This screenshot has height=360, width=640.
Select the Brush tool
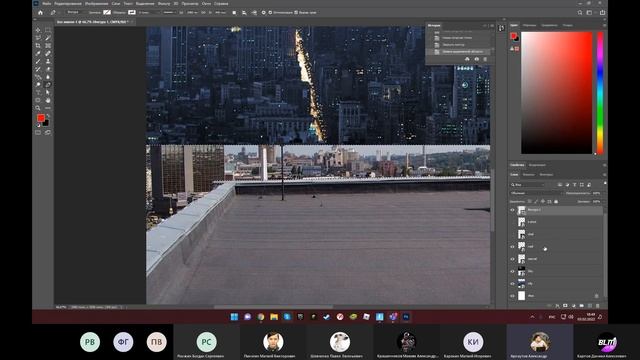point(38,61)
